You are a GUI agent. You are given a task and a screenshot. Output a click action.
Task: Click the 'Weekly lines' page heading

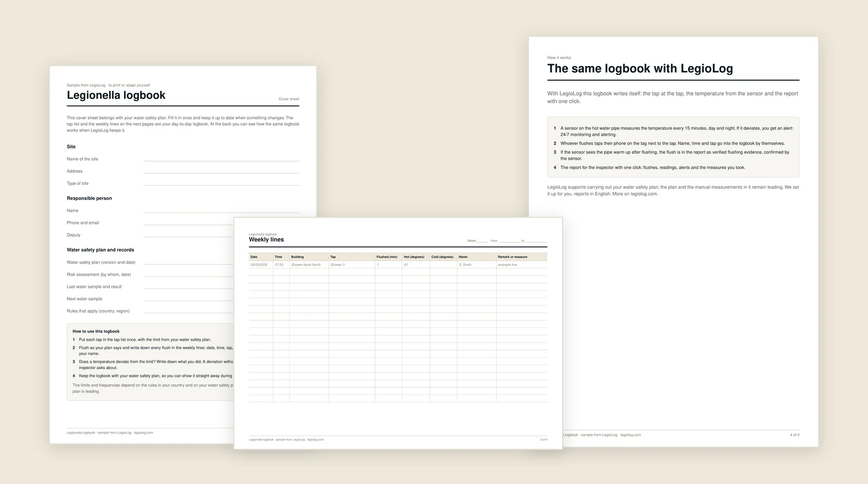[266, 240]
